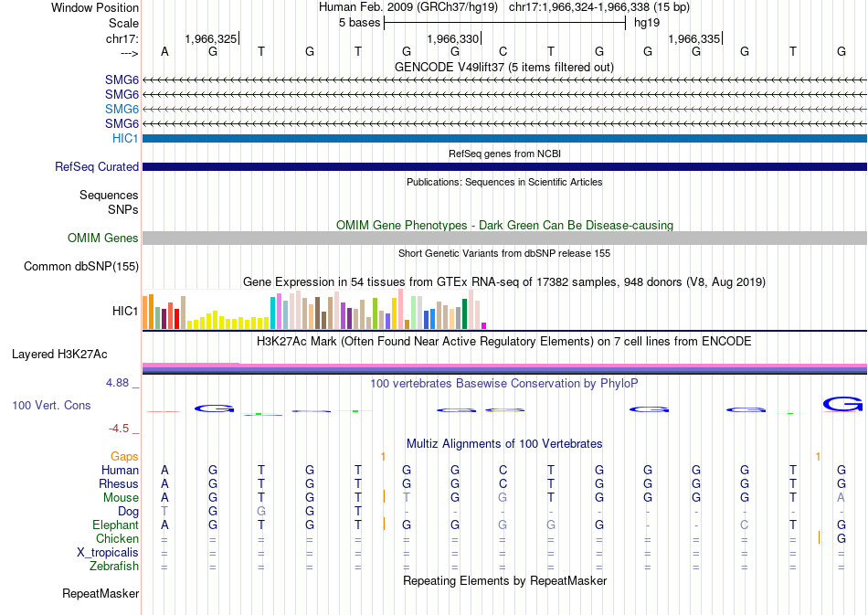Open 100 vertebrates Basewise Conservation by PhyloP title
868x615 pixels.
[504, 383]
